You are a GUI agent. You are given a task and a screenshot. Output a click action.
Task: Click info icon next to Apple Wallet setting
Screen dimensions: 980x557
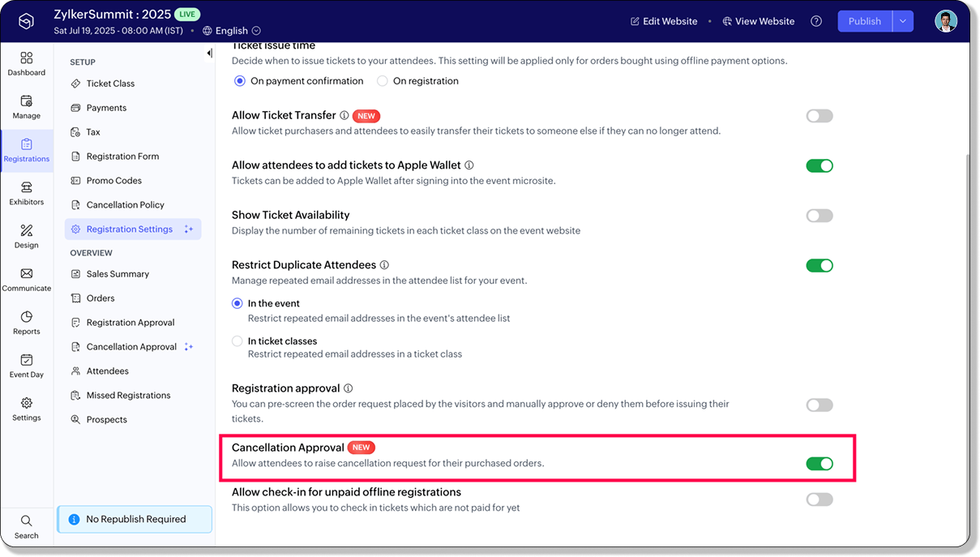tap(469, 165)
